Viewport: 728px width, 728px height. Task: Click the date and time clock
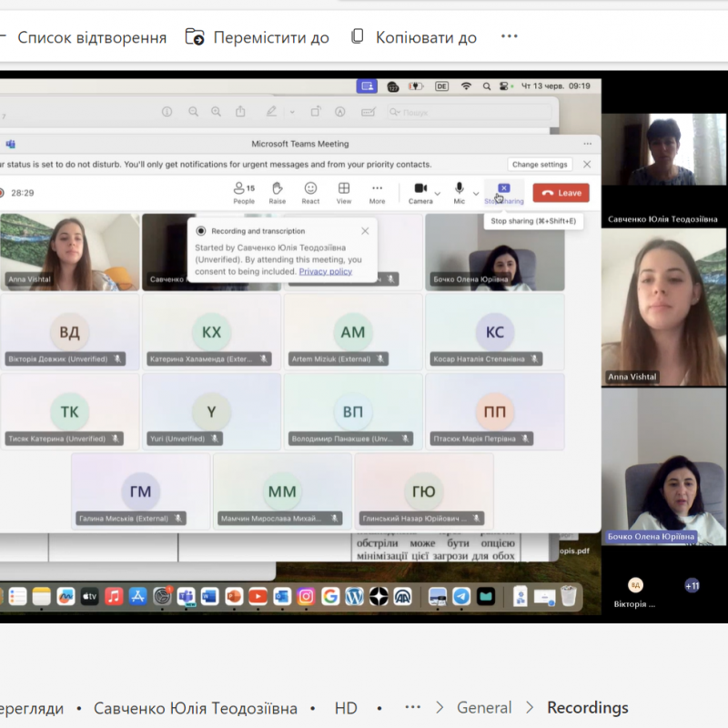coord(556,86)
